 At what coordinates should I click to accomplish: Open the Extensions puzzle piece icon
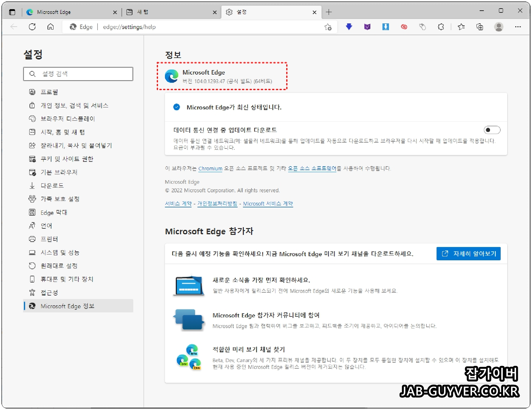[441, 27]
